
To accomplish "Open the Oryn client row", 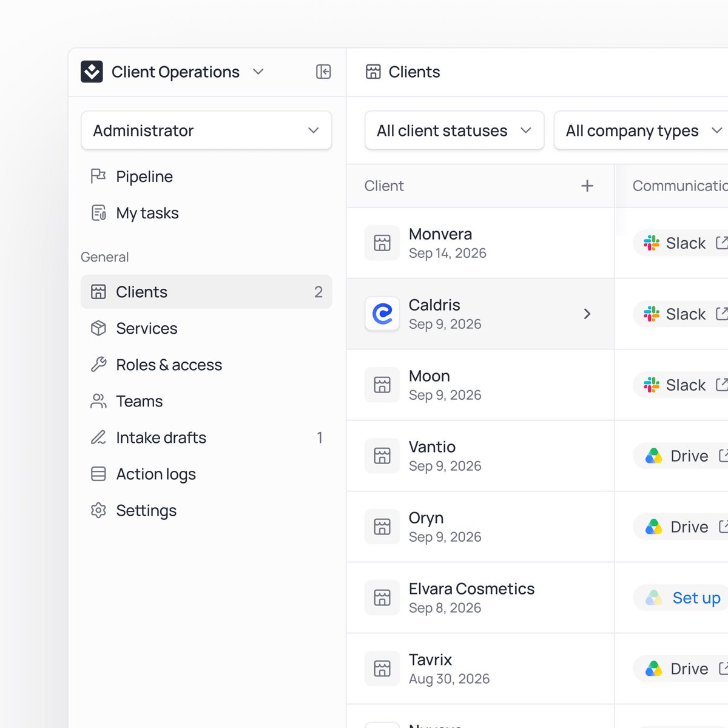I will click(x=480, y=527).
